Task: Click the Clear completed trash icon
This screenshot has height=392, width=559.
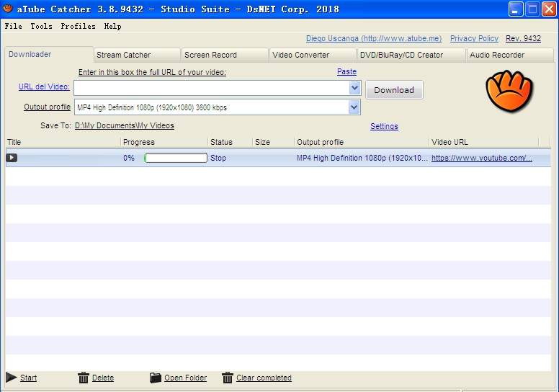Action: [228, 378]
